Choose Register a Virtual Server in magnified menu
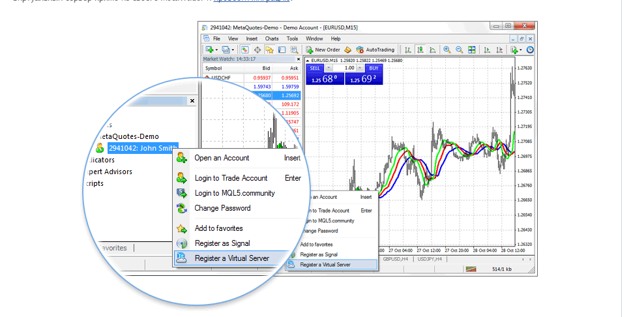Image resolution: width=644 pixels, height=317 pixels. [x=232, y=258]
